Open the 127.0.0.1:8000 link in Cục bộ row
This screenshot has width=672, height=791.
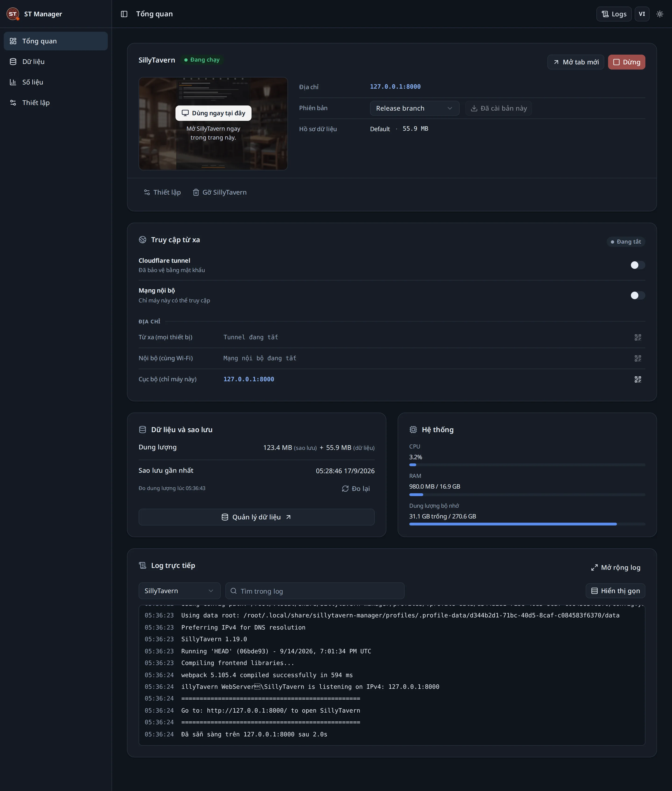click(249, 379)
